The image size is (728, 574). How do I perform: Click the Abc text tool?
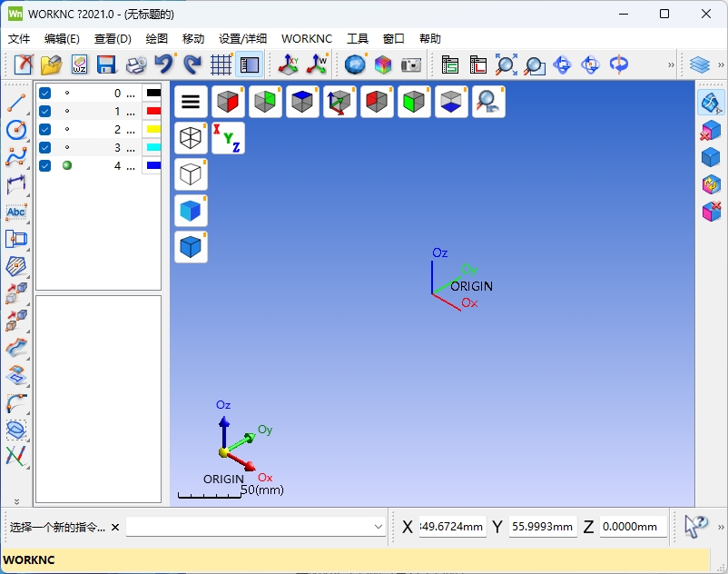tap(15, 212)
